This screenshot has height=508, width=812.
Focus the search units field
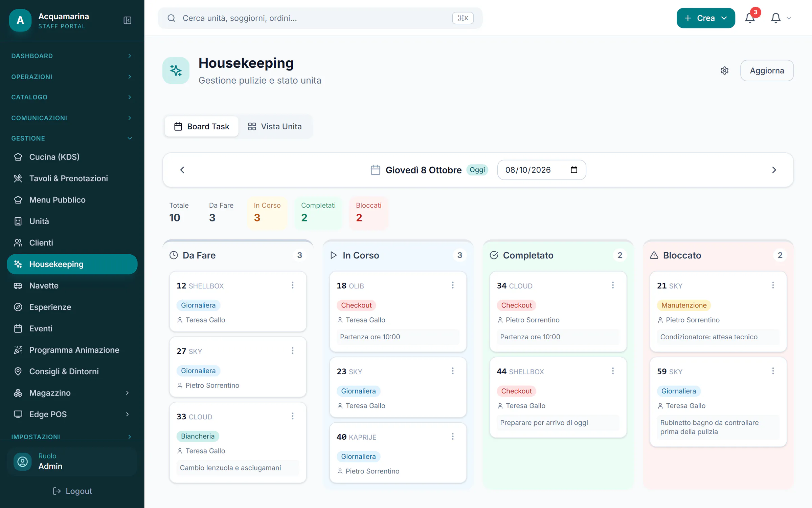tap(320, 18)
